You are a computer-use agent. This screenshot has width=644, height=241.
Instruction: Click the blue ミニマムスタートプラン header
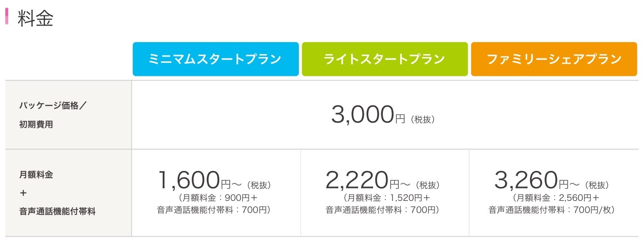[x=215, y=59]
